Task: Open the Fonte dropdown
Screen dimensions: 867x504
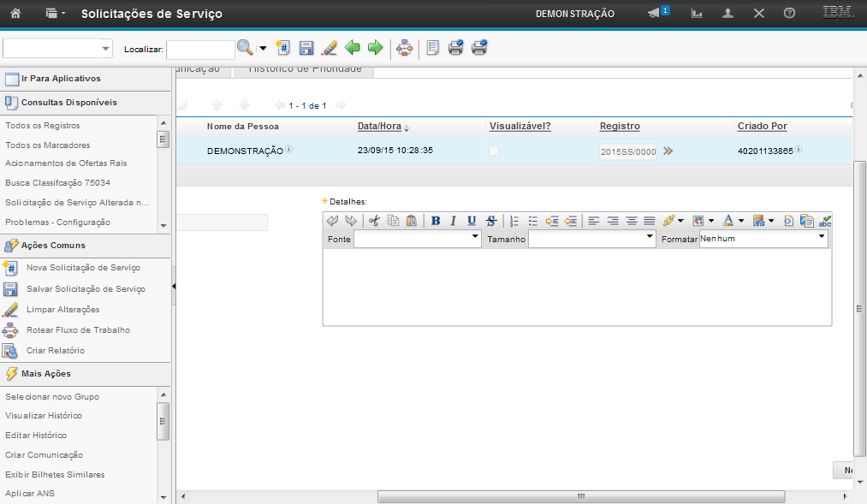Action: click(418, 240)
